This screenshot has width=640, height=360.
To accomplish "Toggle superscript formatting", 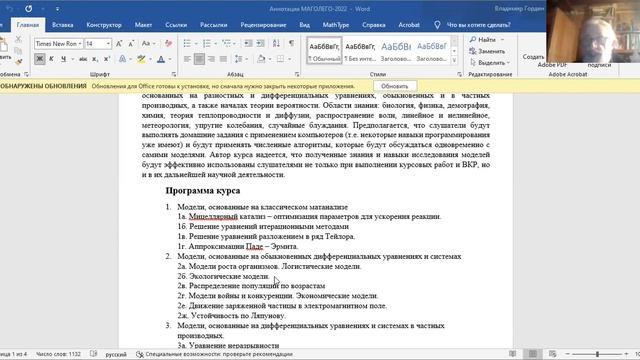I will pos(107,59).
